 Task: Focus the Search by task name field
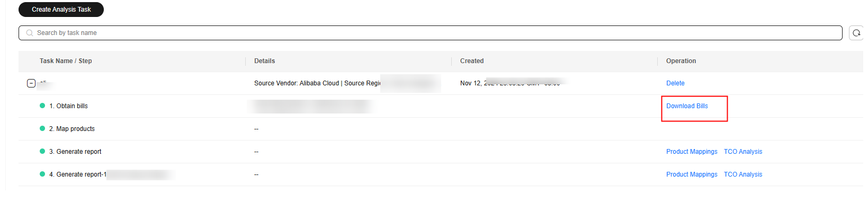pos(430,33)
